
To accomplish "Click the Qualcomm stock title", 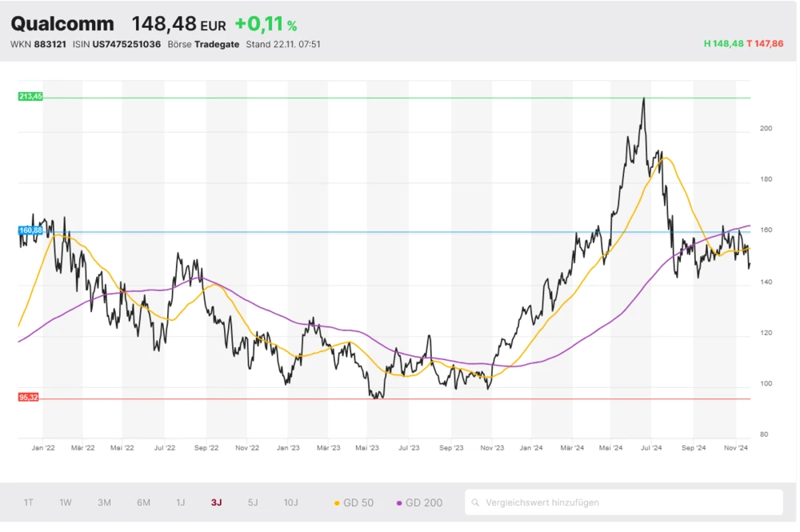I will point(62,24).
